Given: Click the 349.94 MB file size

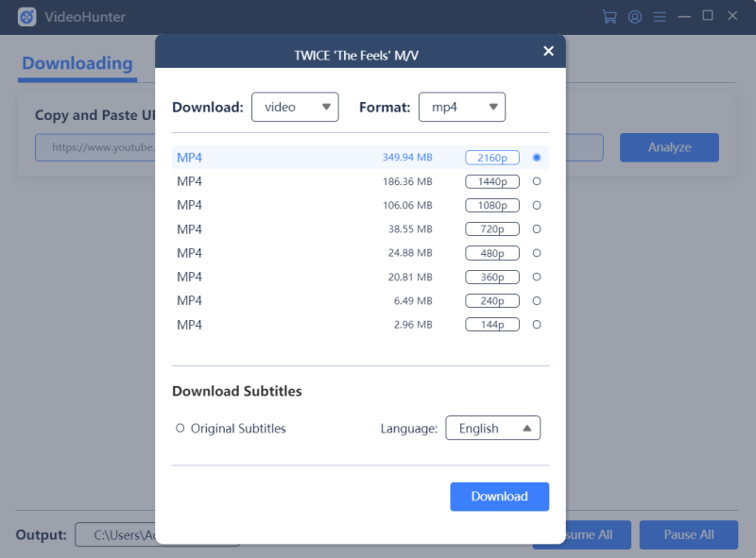Looking at the screenshot, I should (407, 158).
